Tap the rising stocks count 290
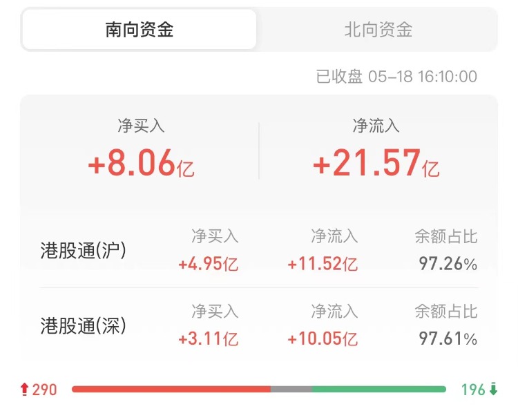518x420 pixels. click(45, 390)
